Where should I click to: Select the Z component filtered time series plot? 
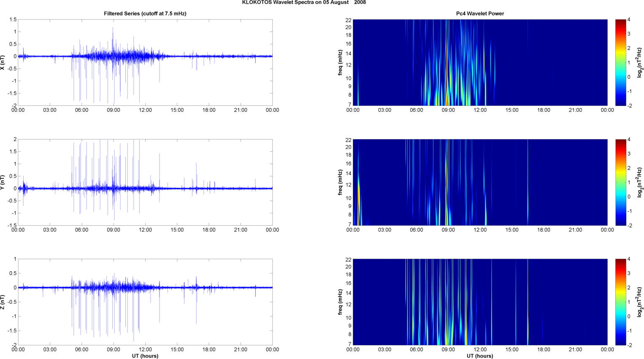(x=145, y=302)
